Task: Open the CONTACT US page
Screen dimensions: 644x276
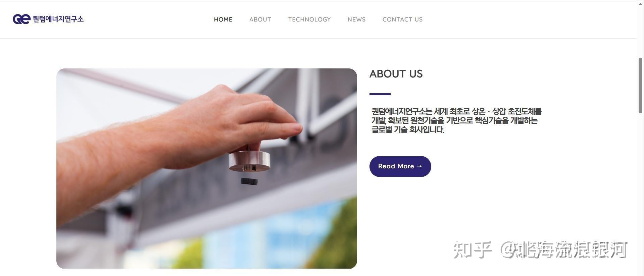Action: pos(402,19)
